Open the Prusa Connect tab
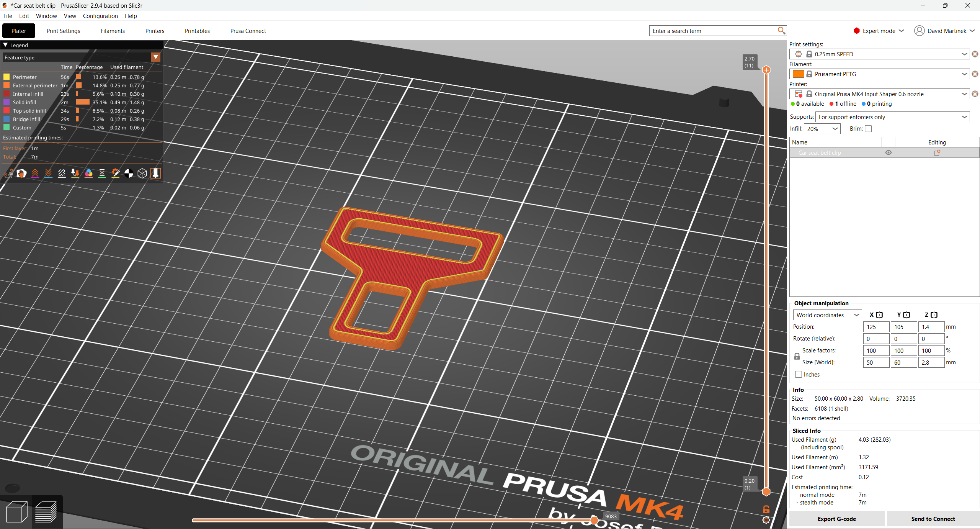 (248, 31)
